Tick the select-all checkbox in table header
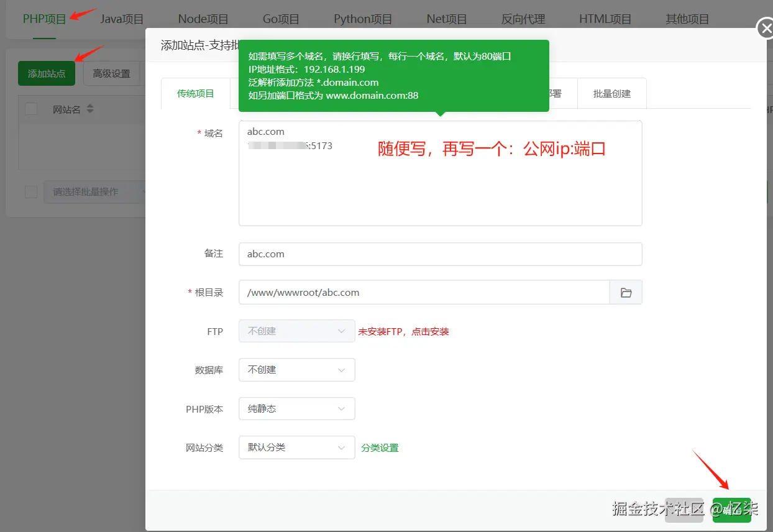The width and height of the screenshot is (773, 532). [x=31, y=109]
